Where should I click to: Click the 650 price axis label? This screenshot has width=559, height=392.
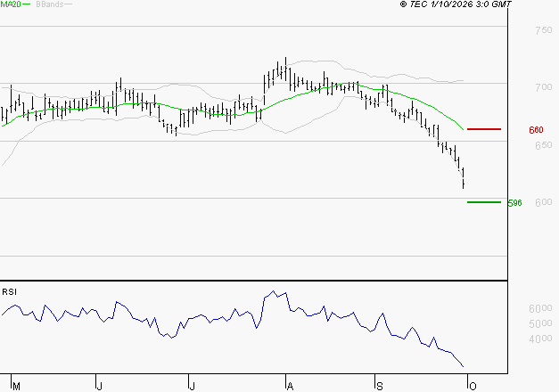click(x=543, y=145)
